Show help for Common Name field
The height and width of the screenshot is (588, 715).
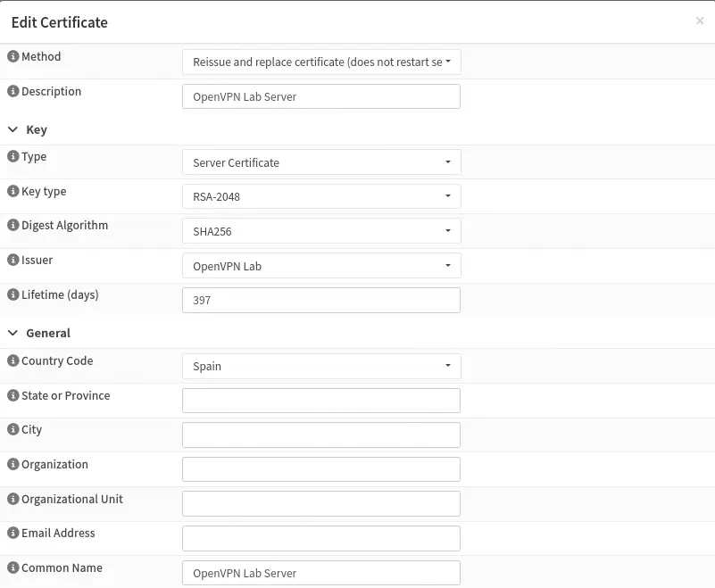point(13,568)
